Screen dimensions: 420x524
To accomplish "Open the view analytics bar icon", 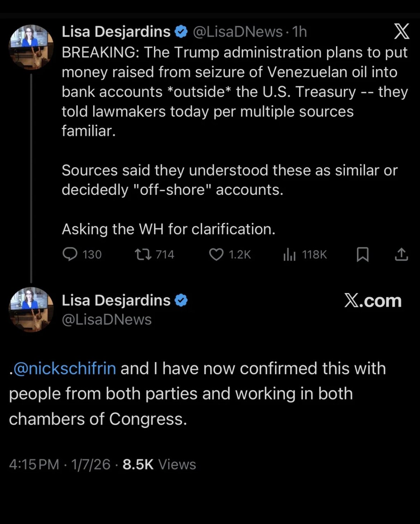I will click(x=289, y=254).
